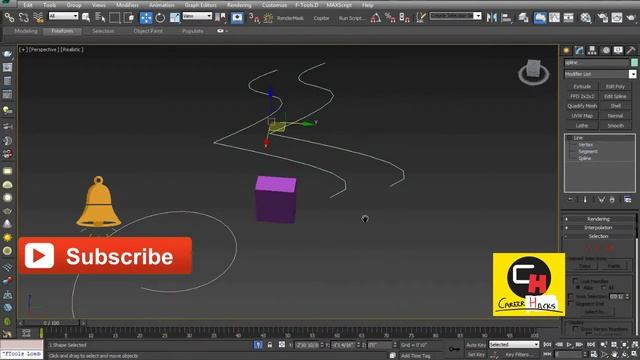Screen dimensions: 640x360
Task: Open the Hierarchy command panel tab
Action: click(592, 50)
